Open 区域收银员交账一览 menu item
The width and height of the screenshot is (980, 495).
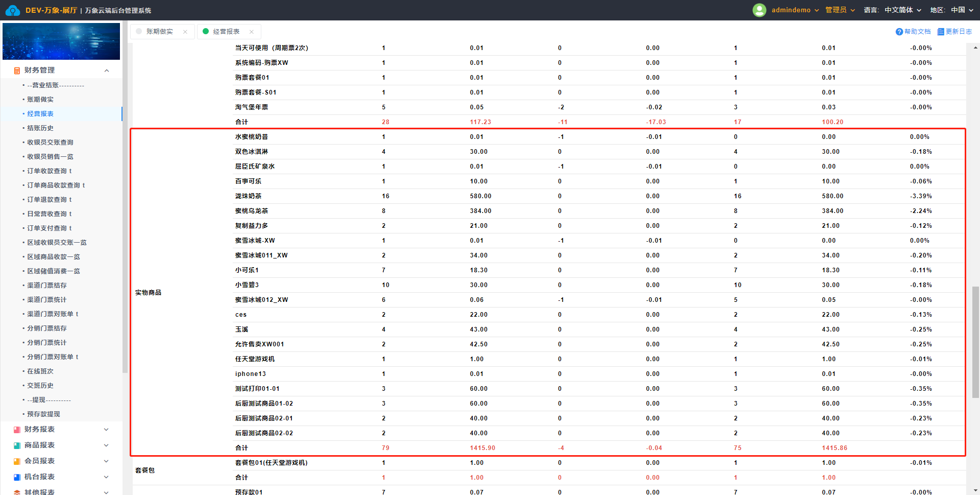pyautogui.click(x=57, y=243)
